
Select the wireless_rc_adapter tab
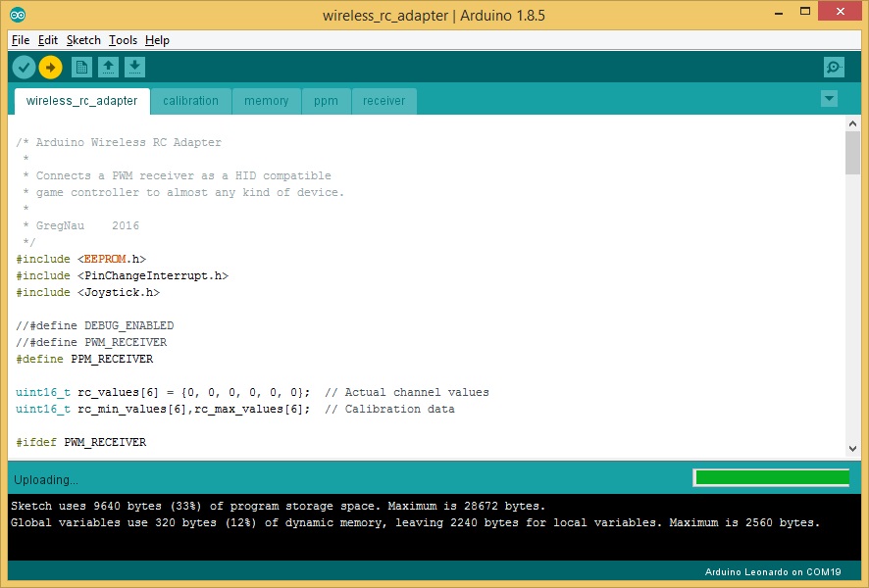coord(82,101)
